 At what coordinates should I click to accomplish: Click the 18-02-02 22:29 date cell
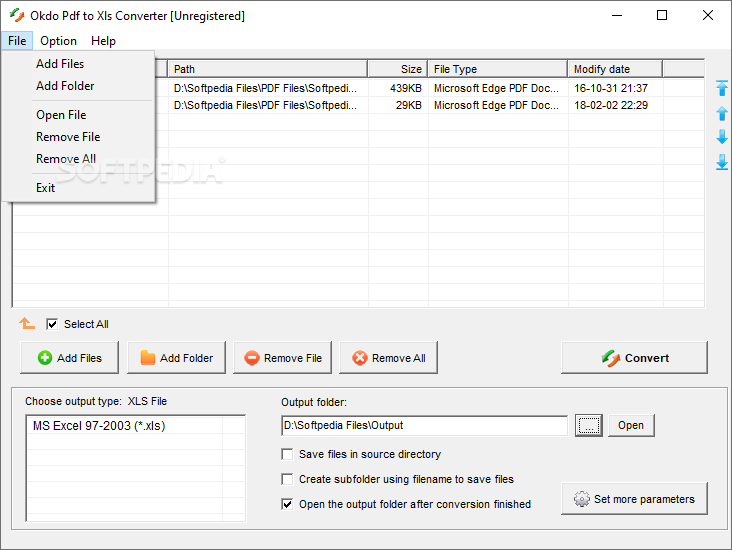[611, 106]
